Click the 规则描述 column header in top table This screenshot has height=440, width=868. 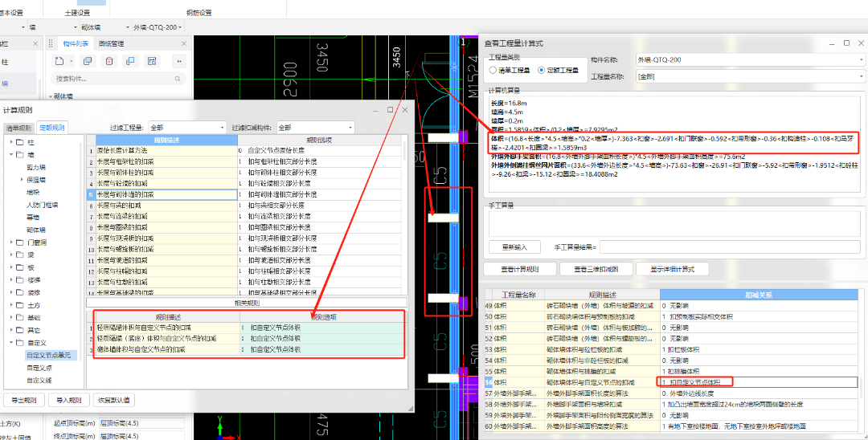[166, 140]
